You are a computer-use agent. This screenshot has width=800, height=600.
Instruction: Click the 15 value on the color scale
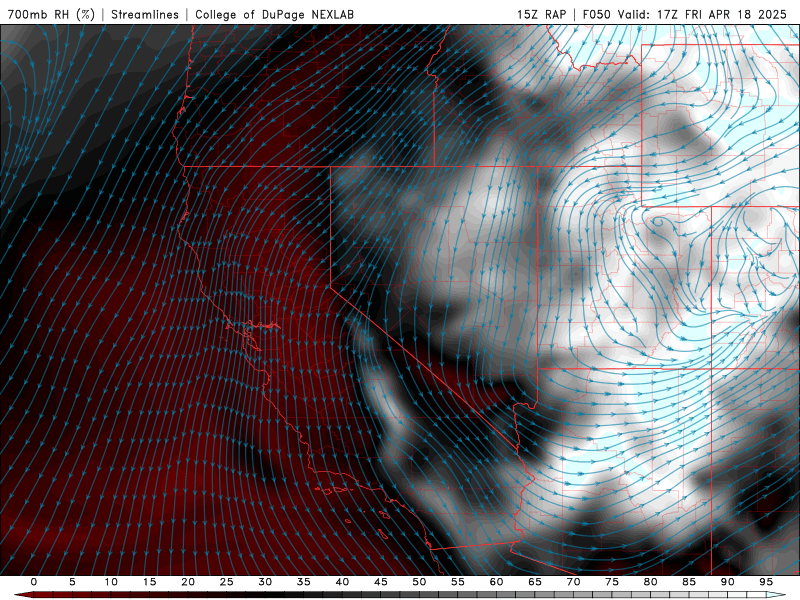pos(149,582)
